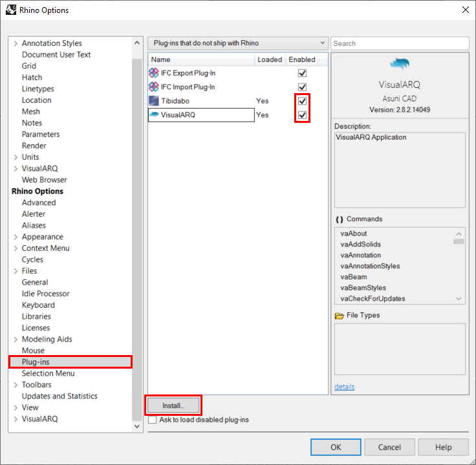Open the plug-in filter dropdown

pos(238,43)
